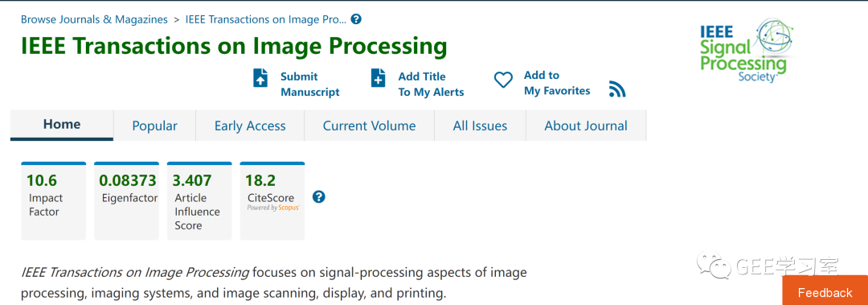The width and height of the screenshot is (868, 305).
Task: Select the Home tab
Action: 62,125
